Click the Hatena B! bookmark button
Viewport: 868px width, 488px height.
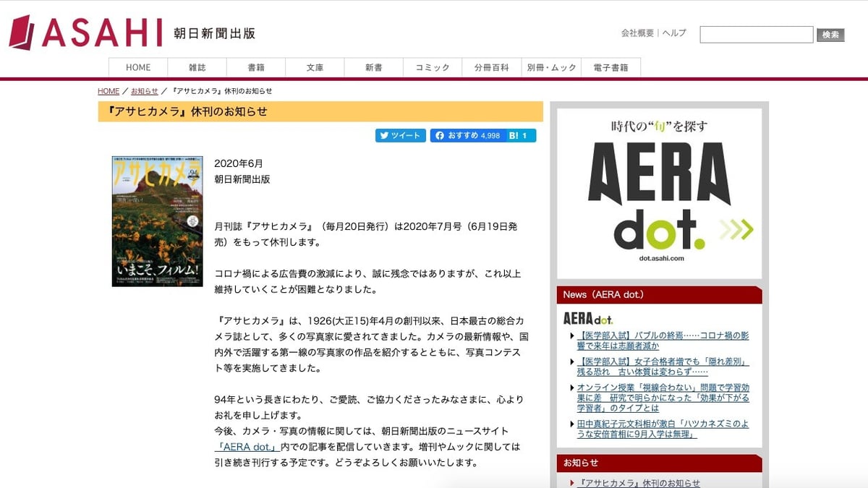519,135
